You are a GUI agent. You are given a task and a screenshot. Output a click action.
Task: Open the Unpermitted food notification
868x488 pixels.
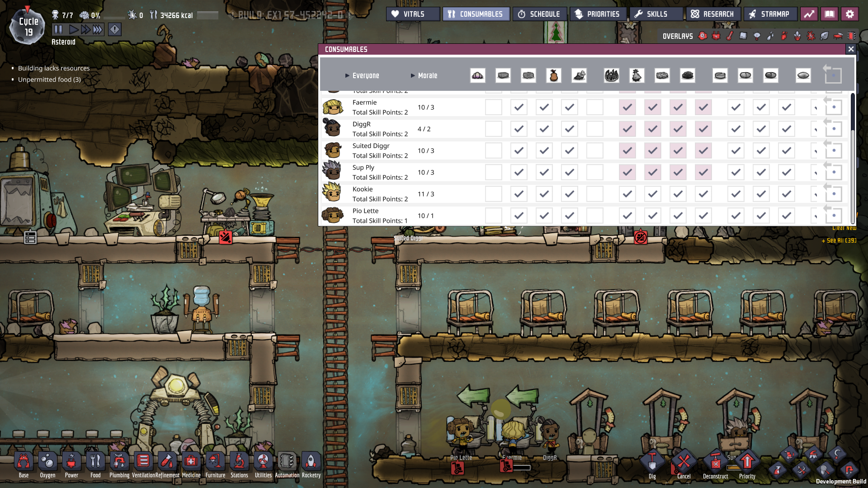pos(49,80)
